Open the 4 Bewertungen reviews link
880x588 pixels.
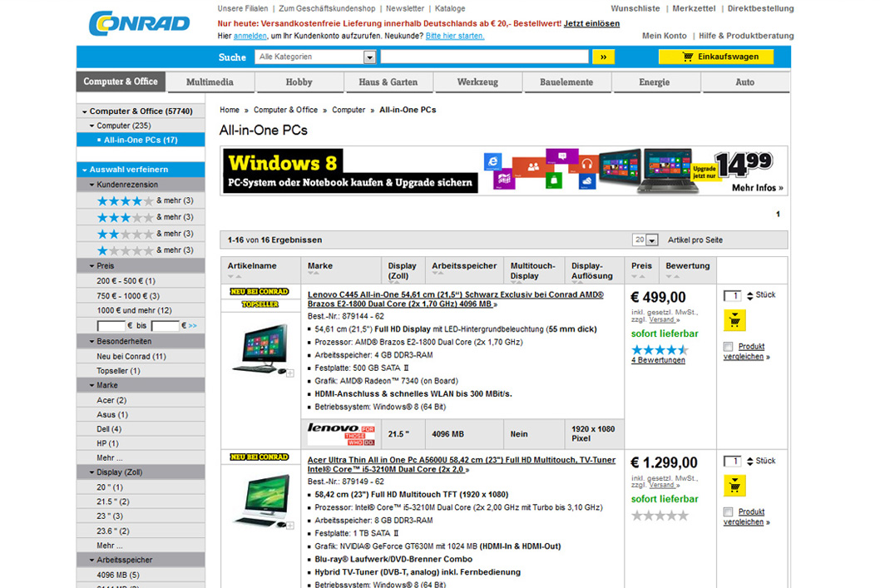pyautogui.click(x=658, y=360)
